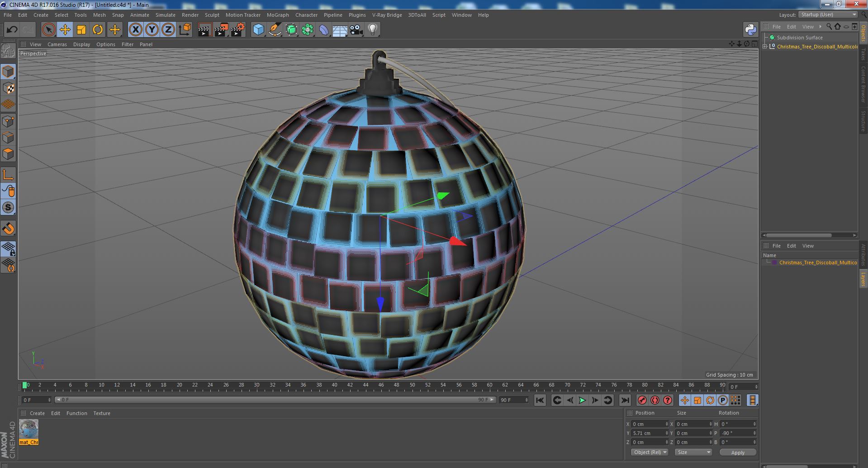The width and height of the screenshot is (868, 468).
Task: Open the Deformer objects icon
Action: tap(324, 30)
